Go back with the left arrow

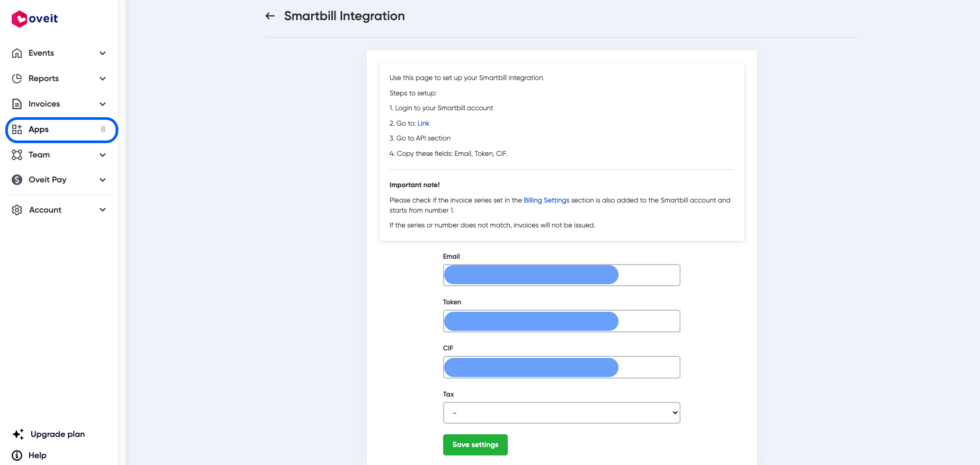coord(270,16)
